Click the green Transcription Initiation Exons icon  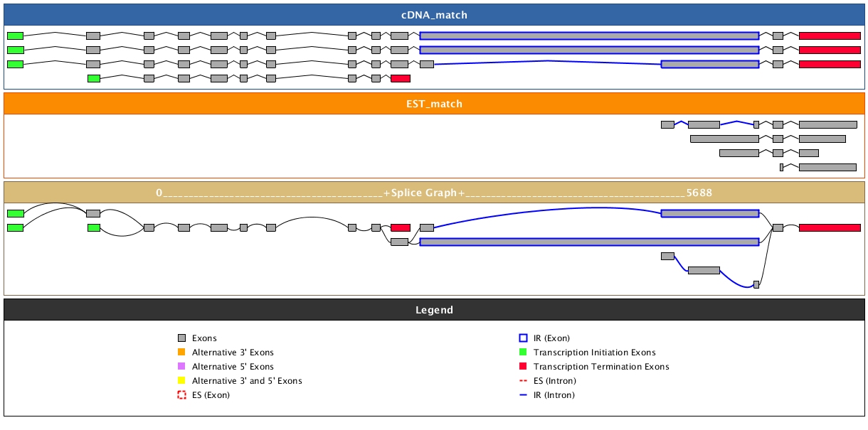(x=523, y=353)
